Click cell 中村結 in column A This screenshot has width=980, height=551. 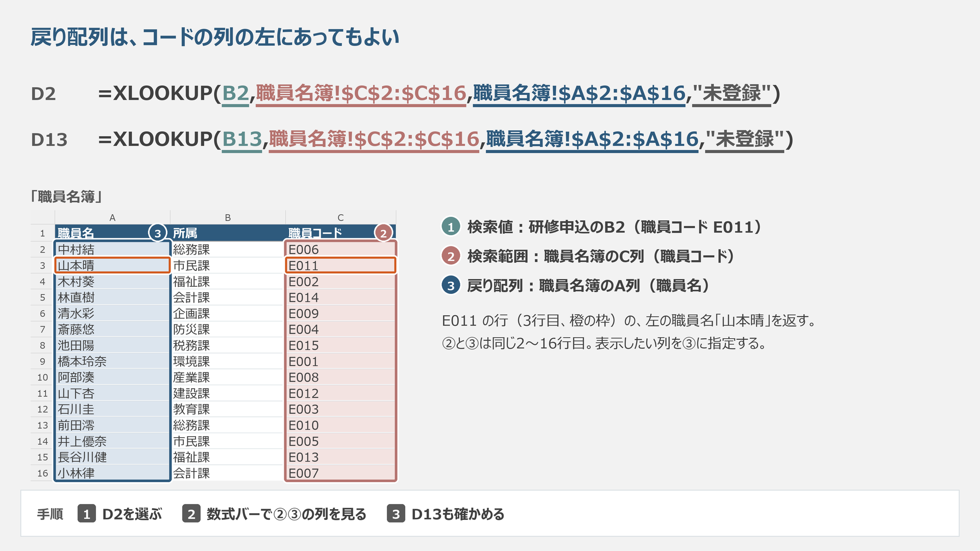[112, 249]
